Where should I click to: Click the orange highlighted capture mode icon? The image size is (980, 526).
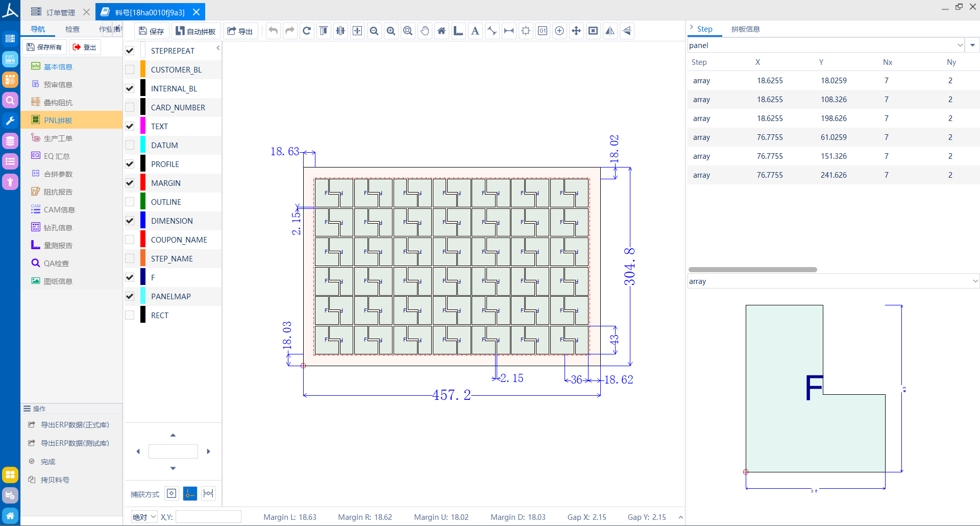pyautogui.click(x=190, y=493)
